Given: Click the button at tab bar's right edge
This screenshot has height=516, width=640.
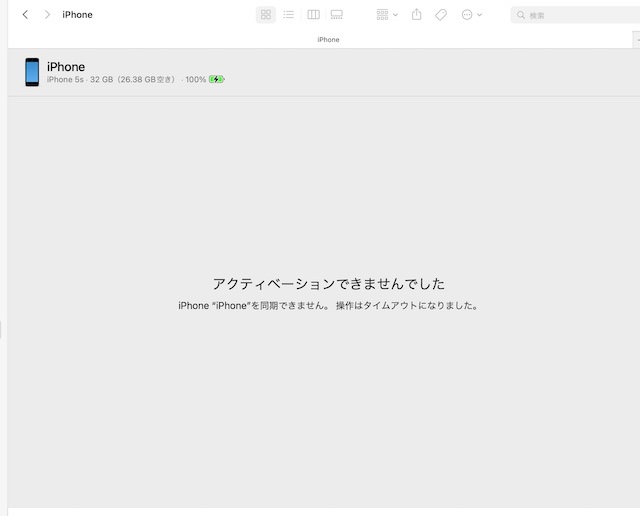Looking at the screenshot, I should [x=636, y=39].
